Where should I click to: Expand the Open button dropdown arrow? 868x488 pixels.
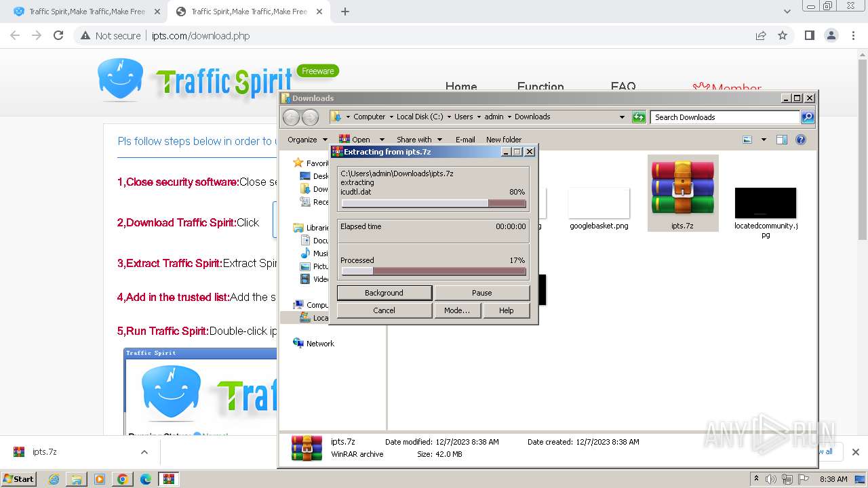tap(382, 140)
